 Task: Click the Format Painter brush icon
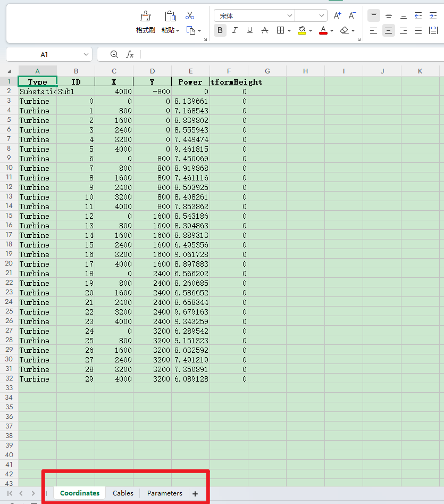[145, 16]
